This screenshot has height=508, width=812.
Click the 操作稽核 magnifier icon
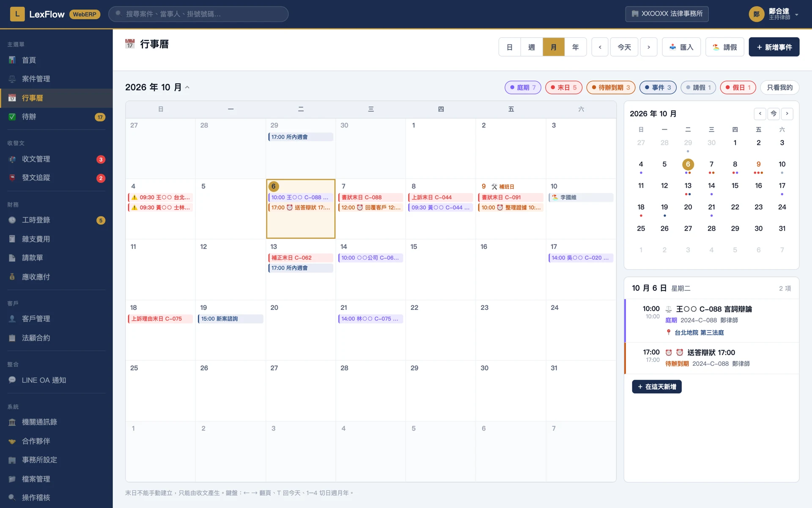coord(12,498)
